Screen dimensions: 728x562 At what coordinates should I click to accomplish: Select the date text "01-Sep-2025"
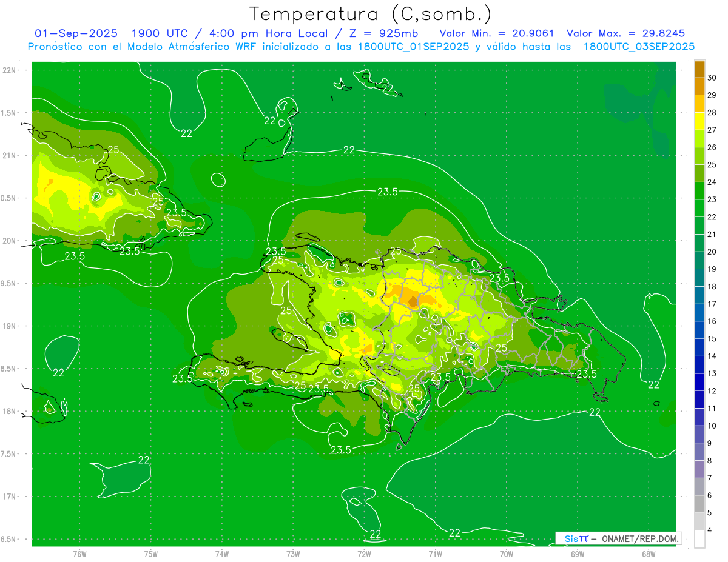76,33
